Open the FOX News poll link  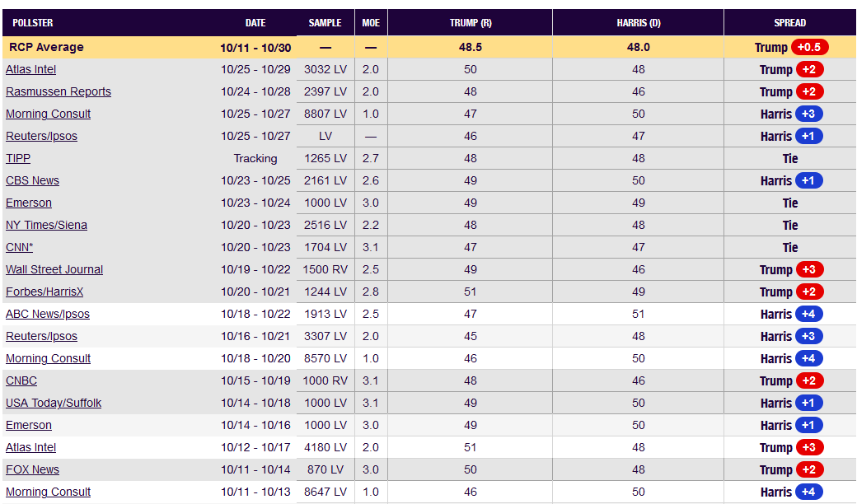32,469
